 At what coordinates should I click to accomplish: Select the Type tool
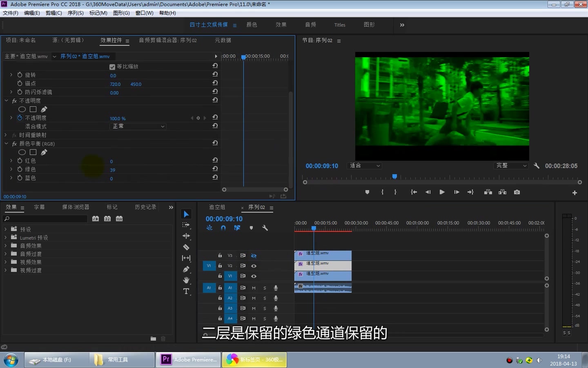186,291
